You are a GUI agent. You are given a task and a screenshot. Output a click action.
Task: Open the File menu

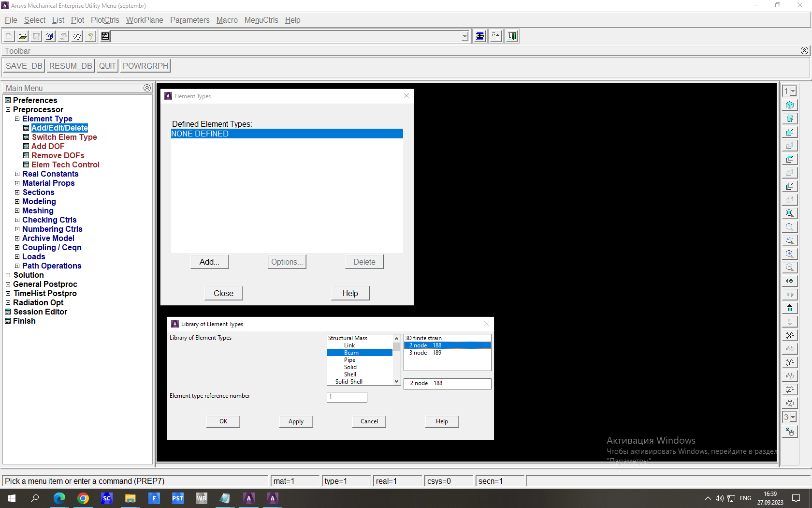[x=11, y=20]
